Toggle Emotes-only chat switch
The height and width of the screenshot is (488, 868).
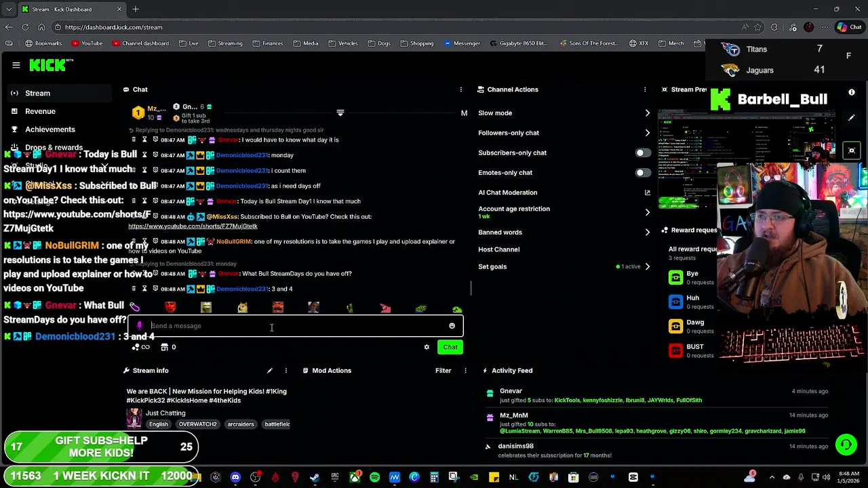click(642, 173)
